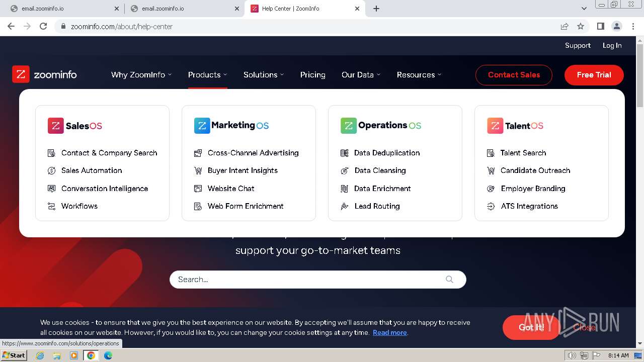This screenshot has height=362, width=644.
Task: Click the ZoomInfo logo
Action: point(44,74)
